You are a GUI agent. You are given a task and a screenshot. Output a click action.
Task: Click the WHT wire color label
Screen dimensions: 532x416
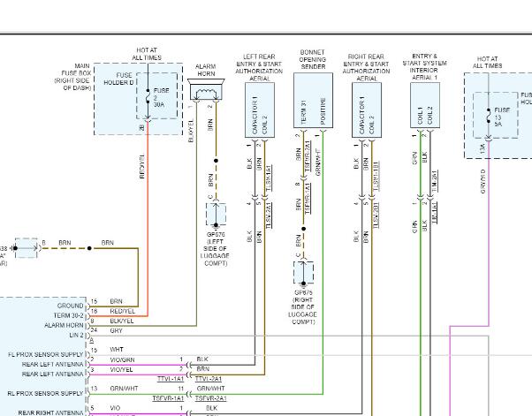coord(117,349)
